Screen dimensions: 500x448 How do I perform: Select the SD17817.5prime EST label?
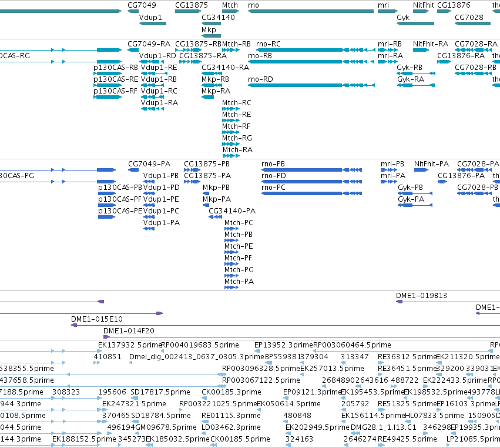(x=160, y=392)
